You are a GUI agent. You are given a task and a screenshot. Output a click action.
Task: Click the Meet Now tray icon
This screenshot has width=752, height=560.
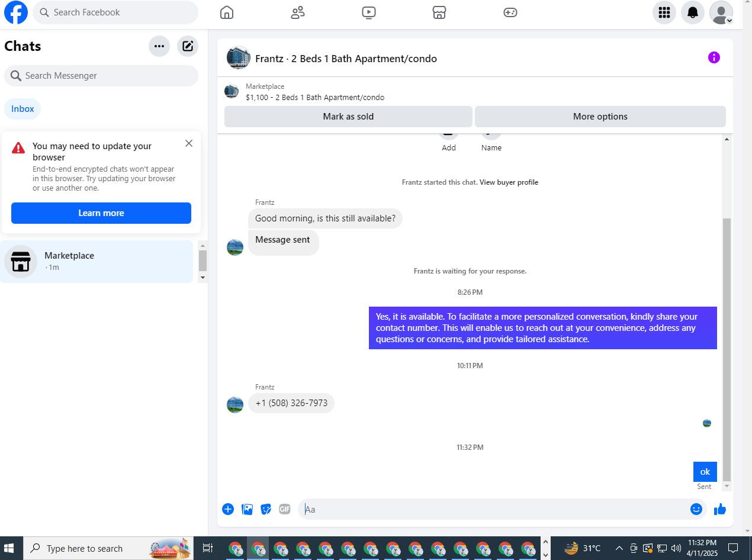click(634, 548)
